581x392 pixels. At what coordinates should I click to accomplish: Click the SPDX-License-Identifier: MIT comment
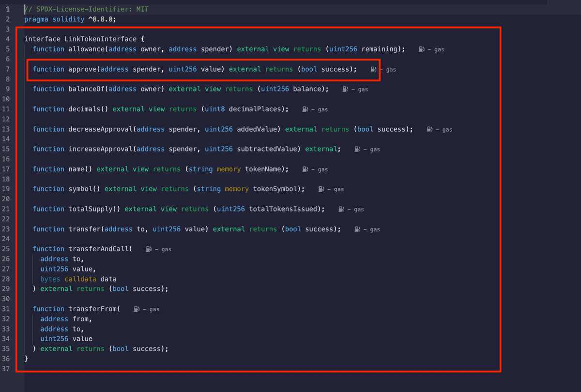[86, 9]
